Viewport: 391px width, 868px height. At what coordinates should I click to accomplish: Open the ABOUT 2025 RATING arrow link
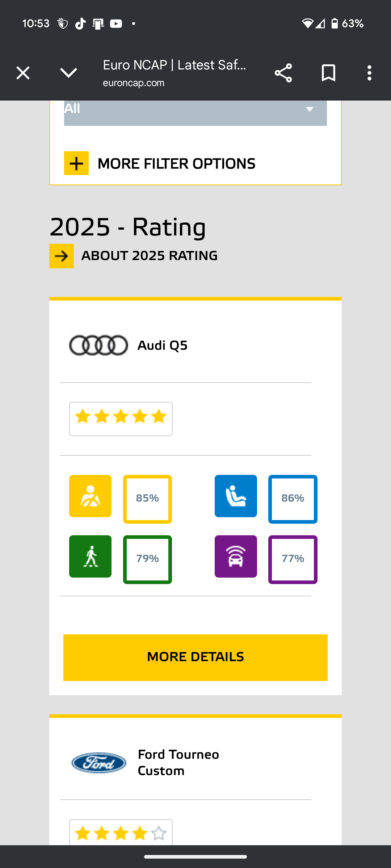[x=62, y=256]
